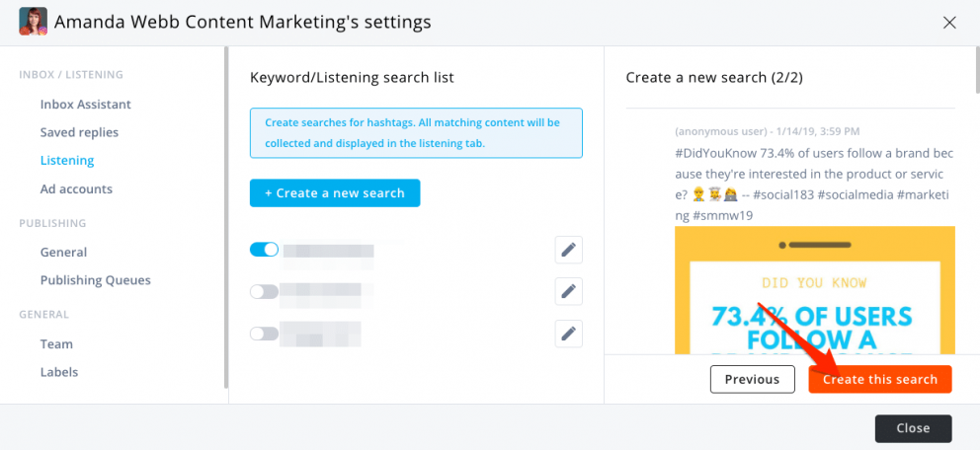Click the edit pencil for the third search
Screen dimensions: 980x450
(568, 334)
